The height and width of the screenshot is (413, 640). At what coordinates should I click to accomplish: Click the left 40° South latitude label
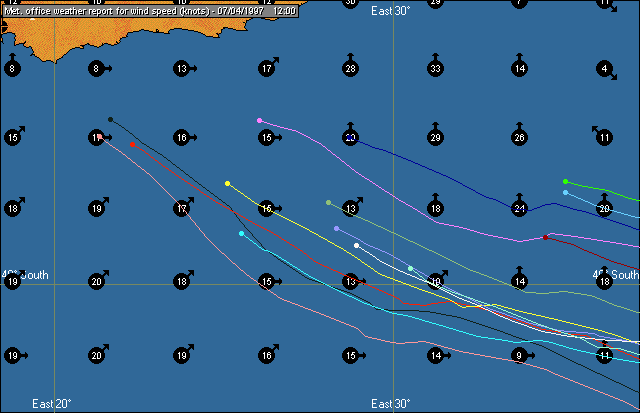coord(25,275)
